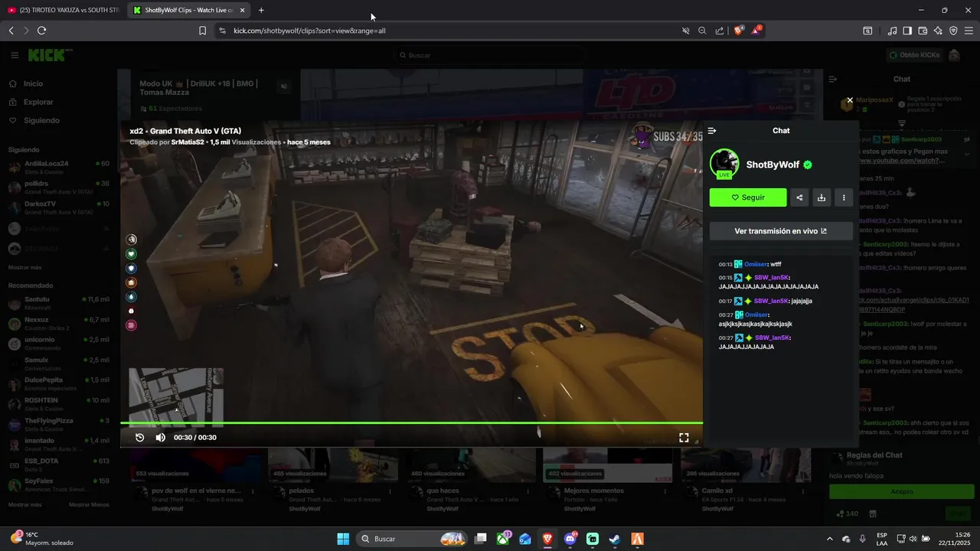Open ShotByWolf's live avatar
The image size is (980, 551).
(724, 163)
